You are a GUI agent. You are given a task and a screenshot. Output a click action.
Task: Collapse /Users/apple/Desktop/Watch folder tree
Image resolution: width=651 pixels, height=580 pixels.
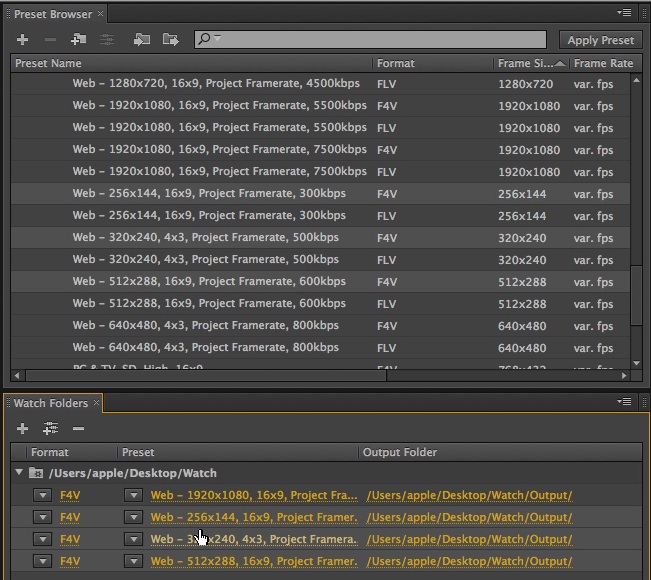tap(19, 472)
